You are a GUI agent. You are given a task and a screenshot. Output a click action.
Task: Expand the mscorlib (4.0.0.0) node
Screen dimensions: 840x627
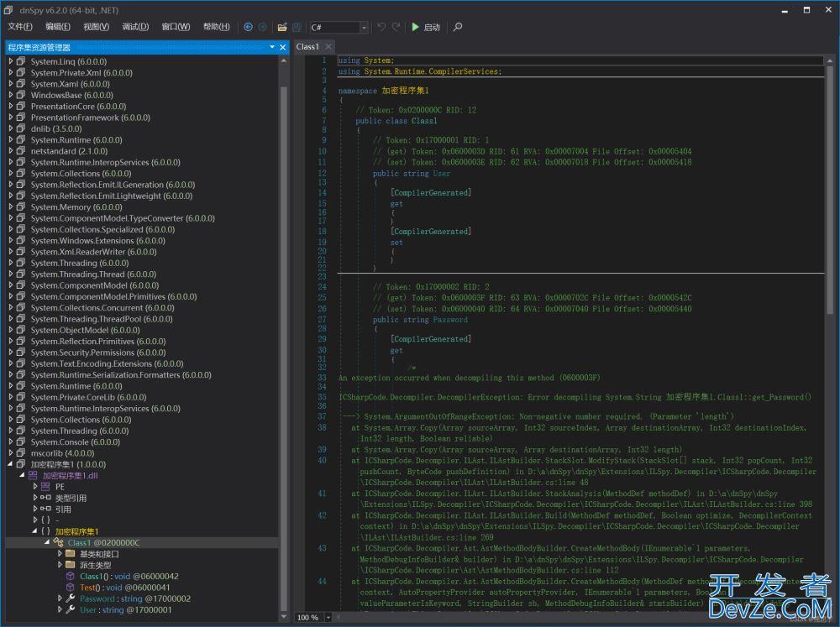[x=11, y=453]
